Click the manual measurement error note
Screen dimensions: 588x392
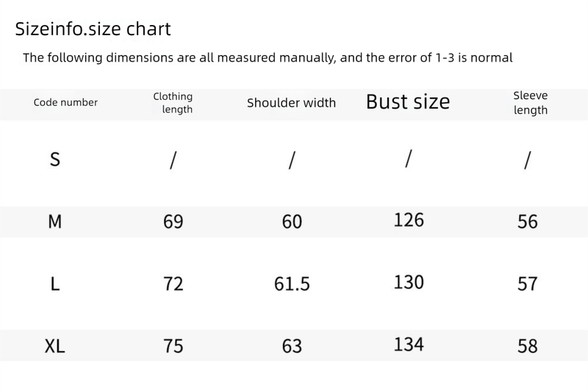point(268,57)
